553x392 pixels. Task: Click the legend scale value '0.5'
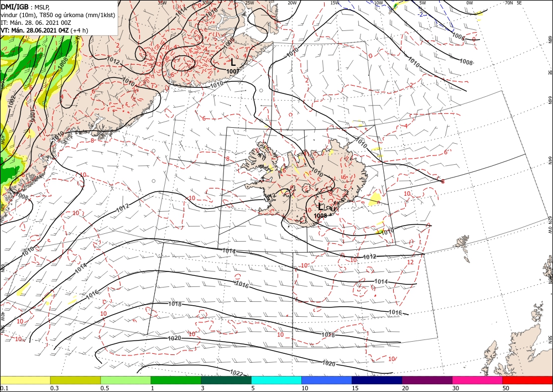tap(105, 388)
